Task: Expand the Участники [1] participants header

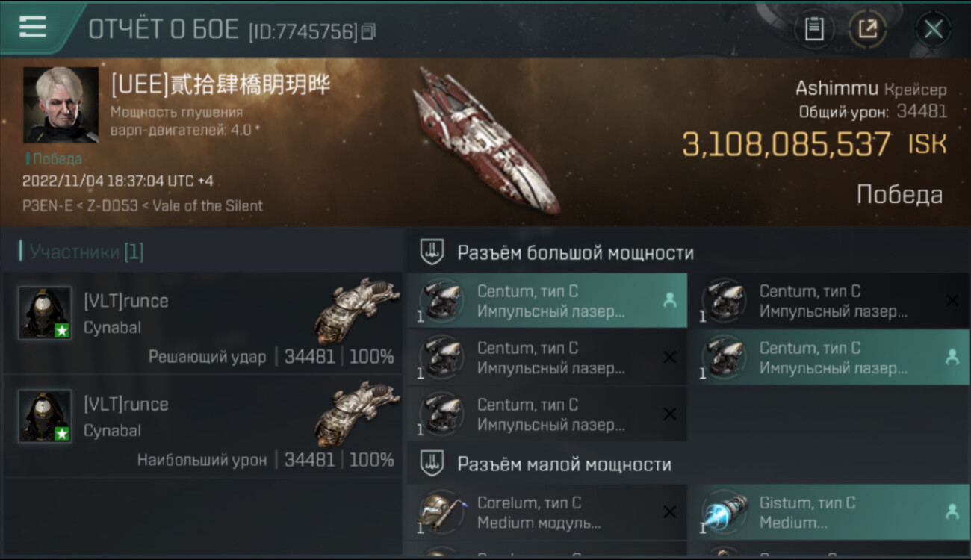Action: [x=82, y=252]
